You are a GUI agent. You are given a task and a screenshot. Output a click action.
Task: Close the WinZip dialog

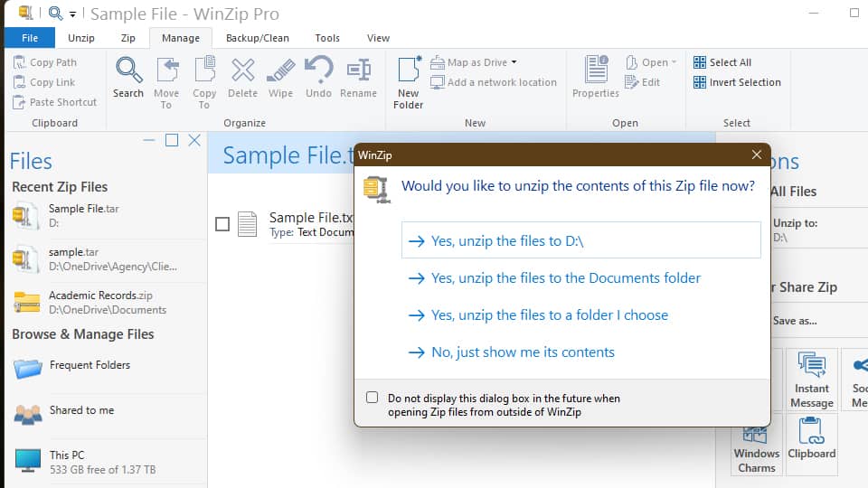coord(757,155)
